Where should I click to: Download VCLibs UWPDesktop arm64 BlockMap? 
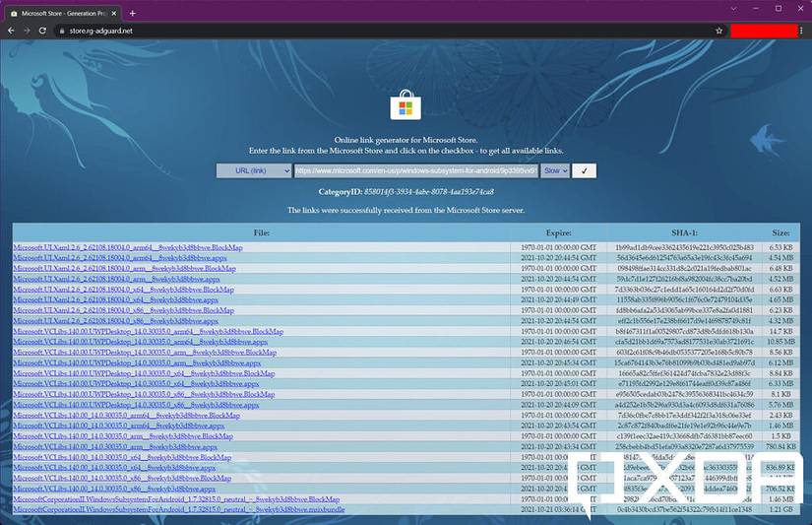(x=148, y=332)
